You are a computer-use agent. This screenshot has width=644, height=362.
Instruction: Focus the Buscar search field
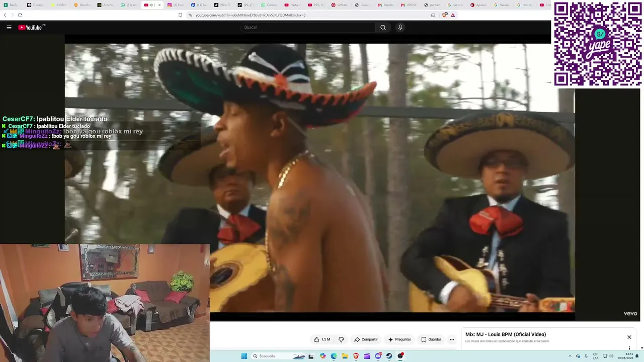click(x=307, y=27)
